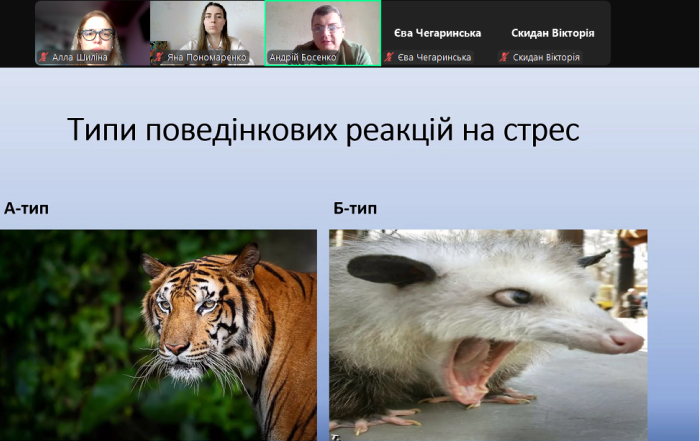Click Яна Пономаренко's muted microphone icon

(x=158, y=58)
